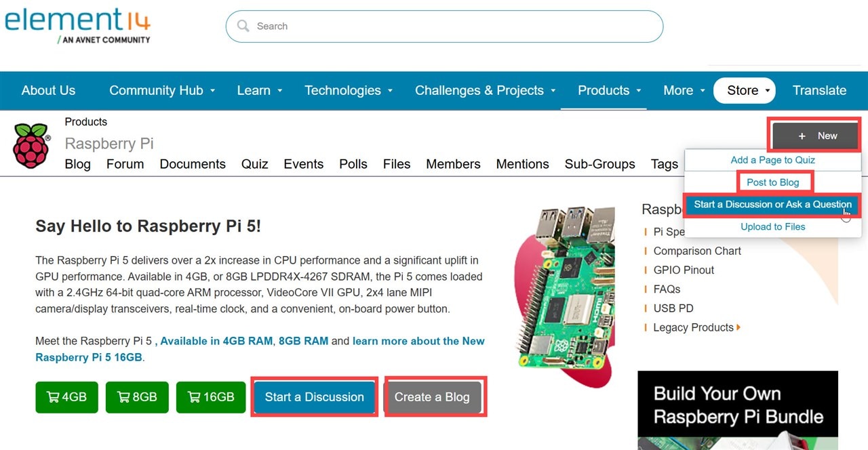Open the Sub-Groups tab
This screenshot has height=450, width=868.
pyautogui.click(x=599, y=164)
